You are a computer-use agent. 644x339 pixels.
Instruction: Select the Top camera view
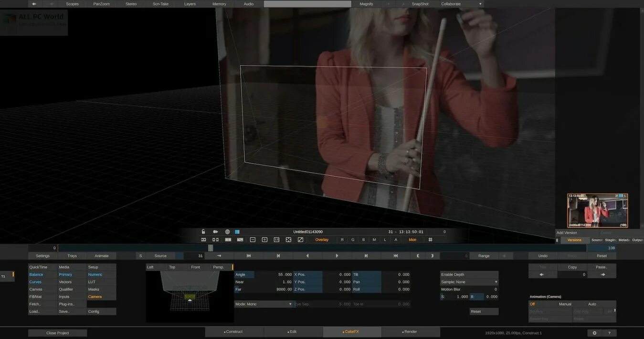pyautogui.click(x=172, y=267)
